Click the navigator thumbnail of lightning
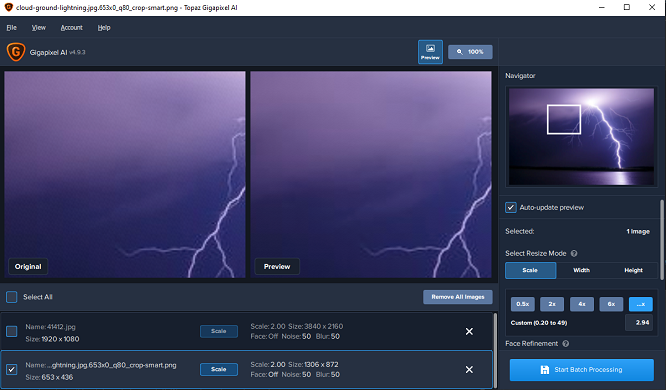Viewport: 666px width, 390px height. click(x=581, y=136)
